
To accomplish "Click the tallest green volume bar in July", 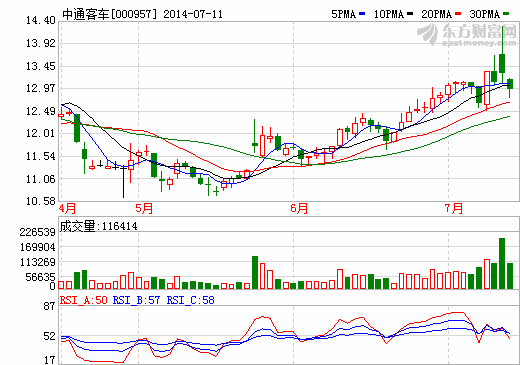I will (502, 263).
